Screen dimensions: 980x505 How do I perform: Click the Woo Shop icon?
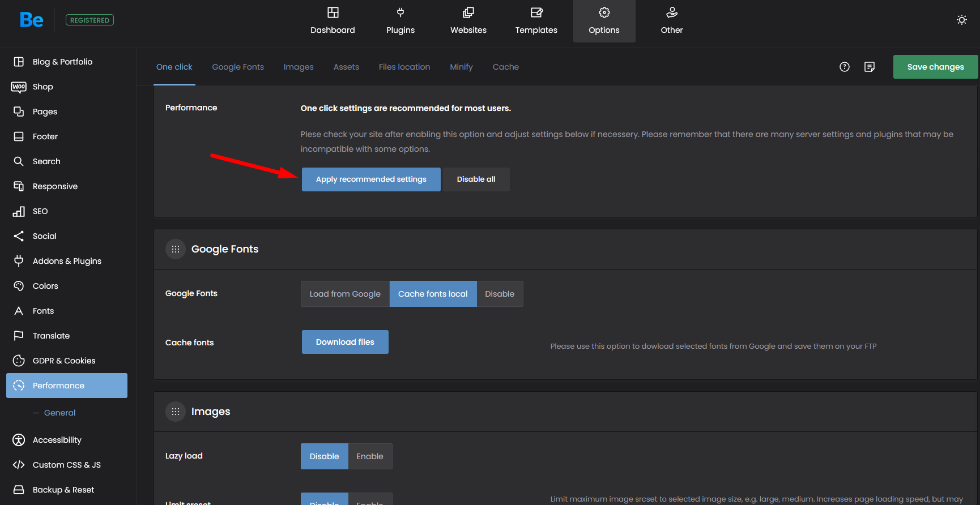[x=19, y=87]
